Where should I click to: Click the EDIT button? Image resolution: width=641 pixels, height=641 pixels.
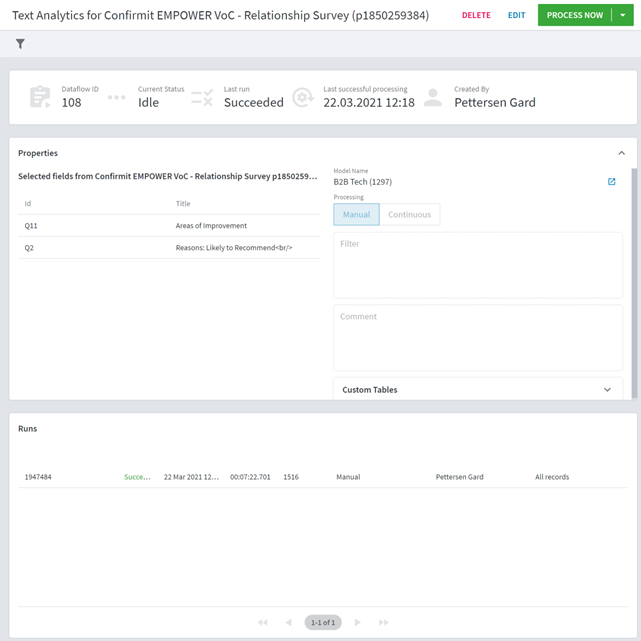click(516, 15)
